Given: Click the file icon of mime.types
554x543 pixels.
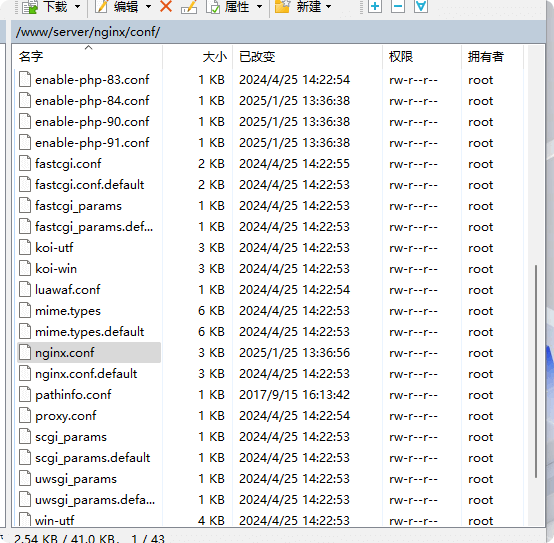Looking at the screenshot, I should click(25, 311).
